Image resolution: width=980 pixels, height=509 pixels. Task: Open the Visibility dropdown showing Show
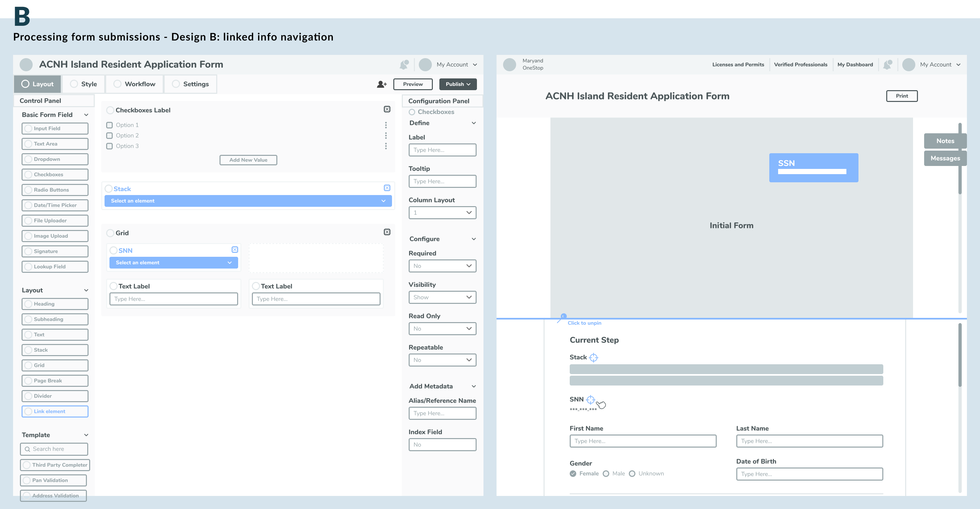442,298
